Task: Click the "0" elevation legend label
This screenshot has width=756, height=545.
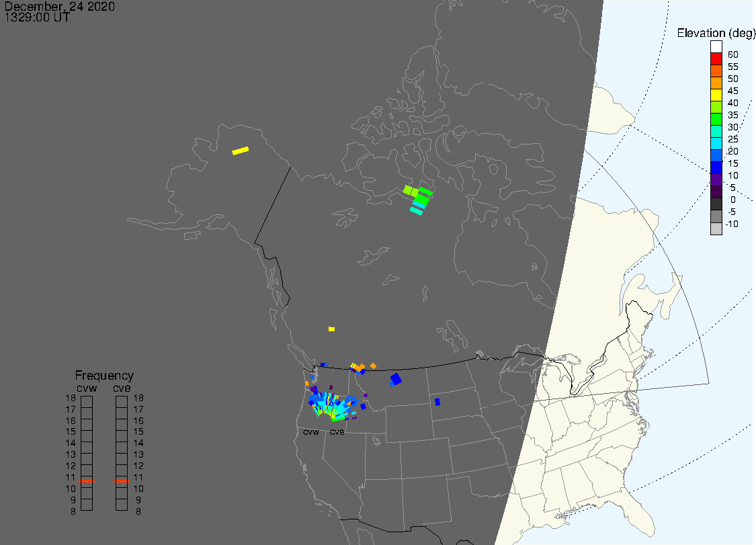Action: point(733,200)
